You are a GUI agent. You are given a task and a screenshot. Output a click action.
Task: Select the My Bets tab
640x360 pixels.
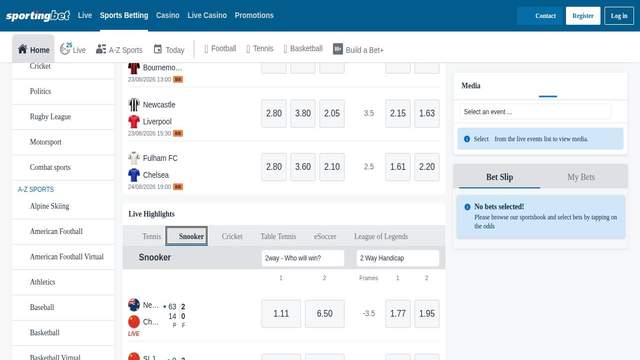click(581, 177)
